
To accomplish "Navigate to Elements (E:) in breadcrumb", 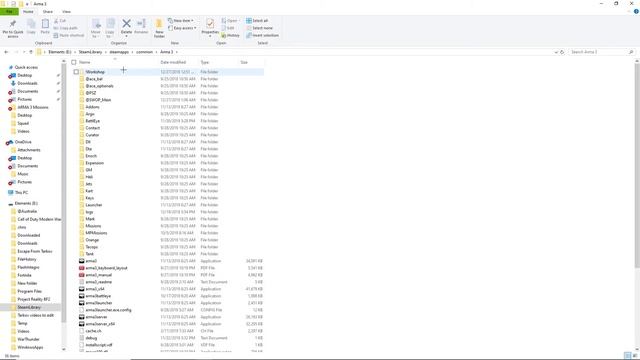I will tap(60, 52).
